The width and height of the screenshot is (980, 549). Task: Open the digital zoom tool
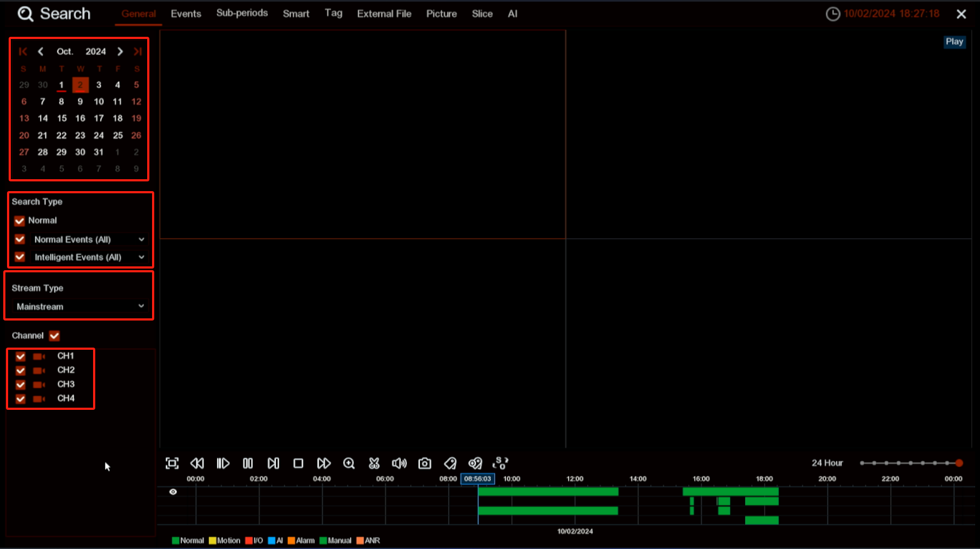point(349,463)
